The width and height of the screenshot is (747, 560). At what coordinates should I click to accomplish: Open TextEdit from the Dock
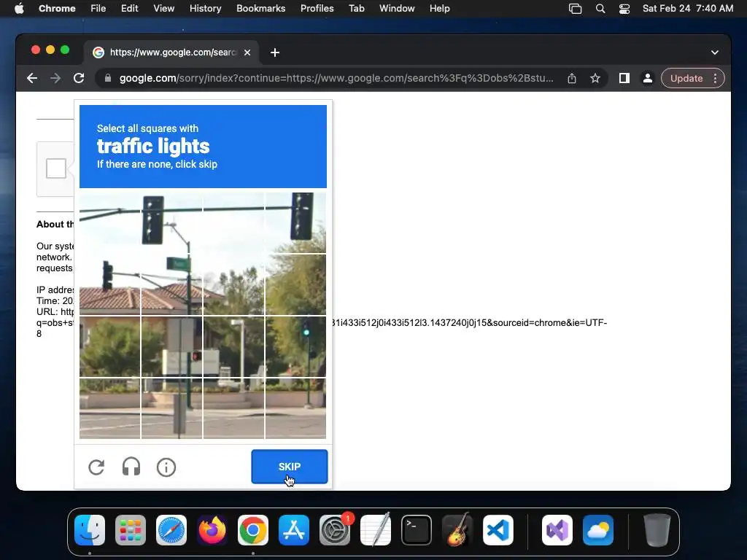[376, 529]
